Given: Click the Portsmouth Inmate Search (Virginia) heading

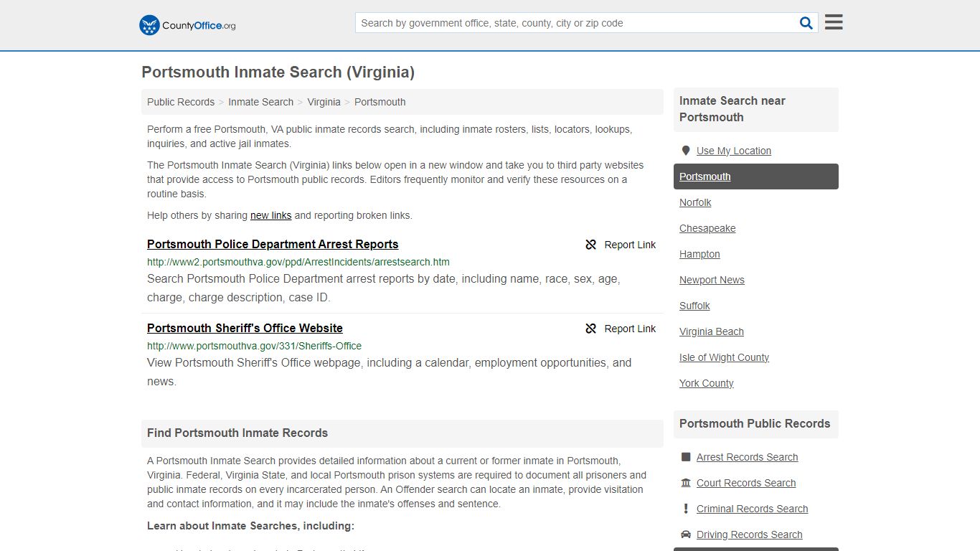Looking at the screenshot, I should pos(278,72).
